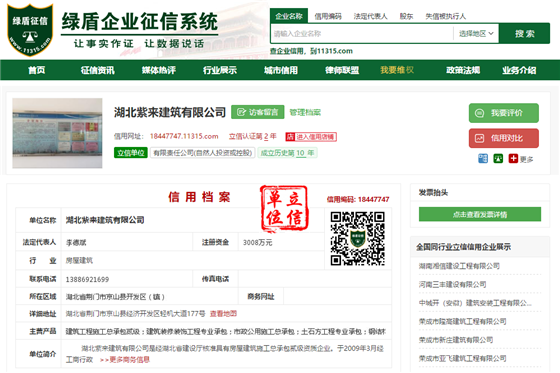Open the company photo thumbnail

[x=58, y=133]
